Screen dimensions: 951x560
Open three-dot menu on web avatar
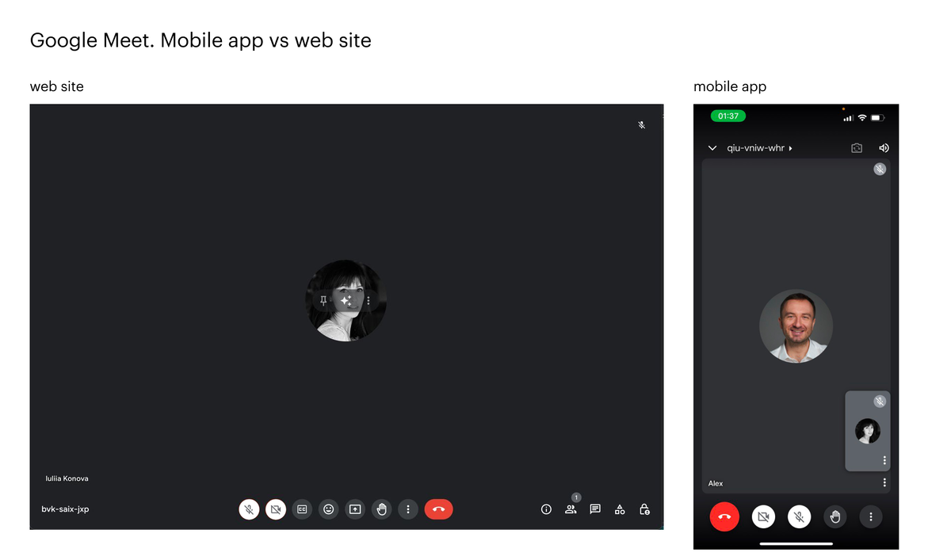tap(369, 301)
